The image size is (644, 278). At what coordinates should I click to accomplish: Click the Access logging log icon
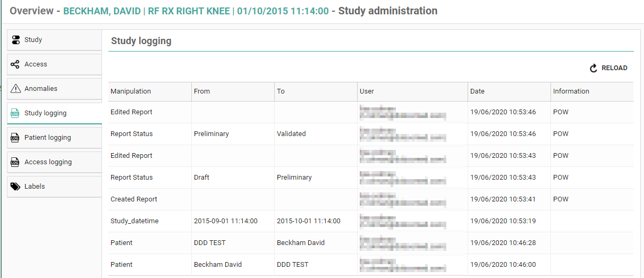16,162
